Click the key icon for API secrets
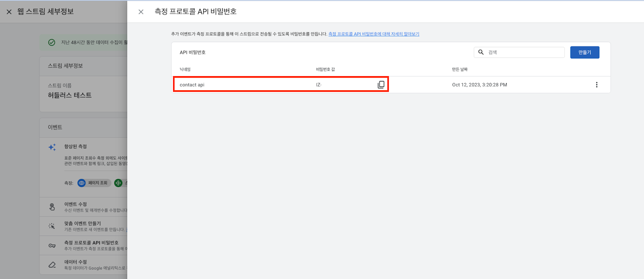 pos(52,246)
